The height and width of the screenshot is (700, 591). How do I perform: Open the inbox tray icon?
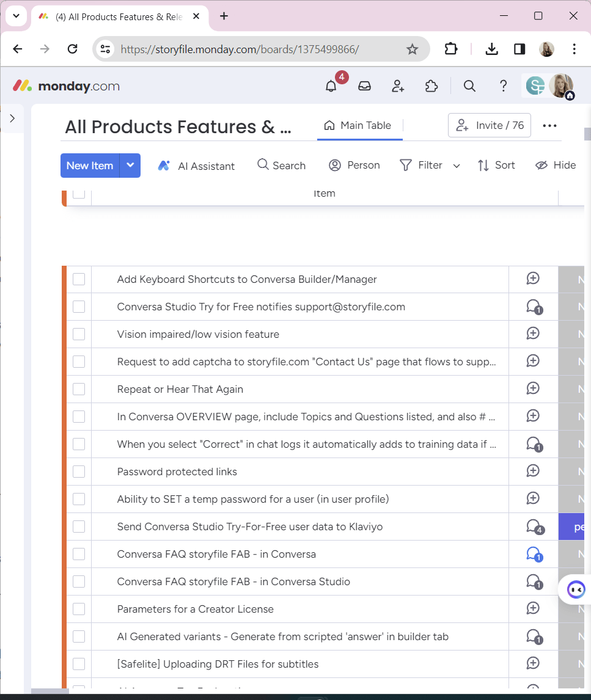364,86
